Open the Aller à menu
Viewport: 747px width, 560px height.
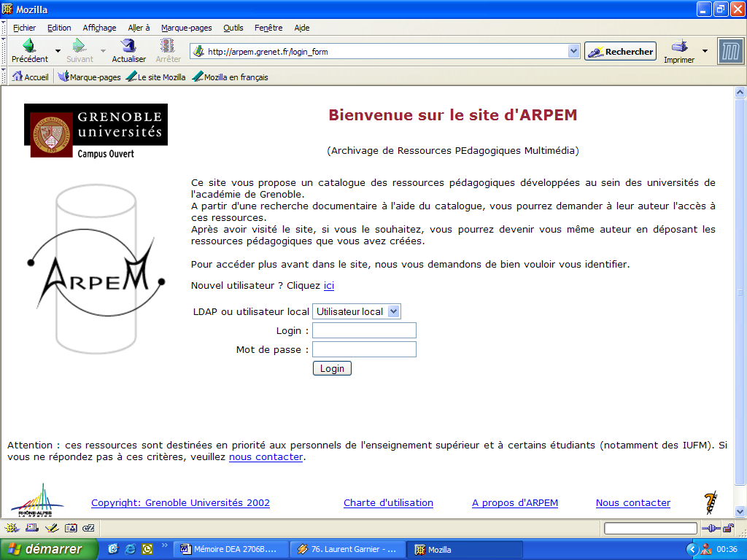pos(139,28)
